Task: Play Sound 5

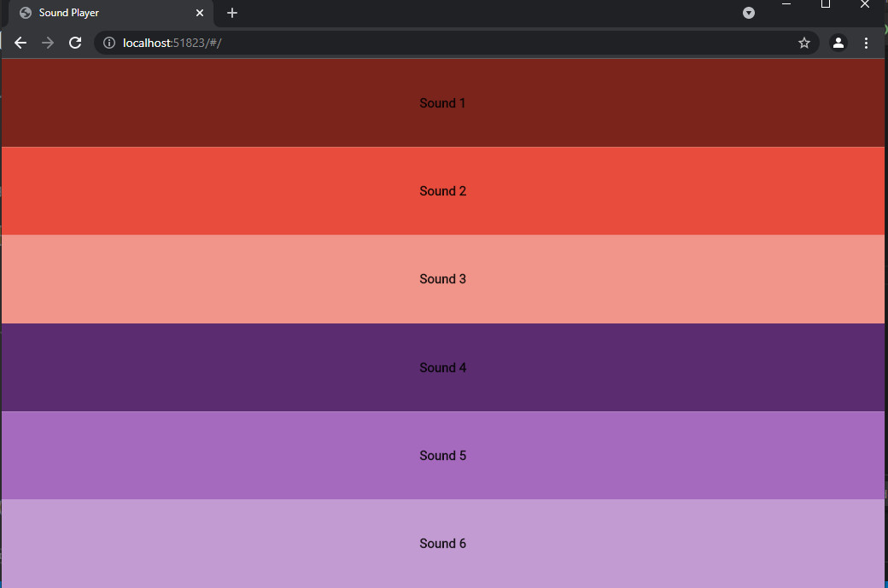Action: coord(442,455)
